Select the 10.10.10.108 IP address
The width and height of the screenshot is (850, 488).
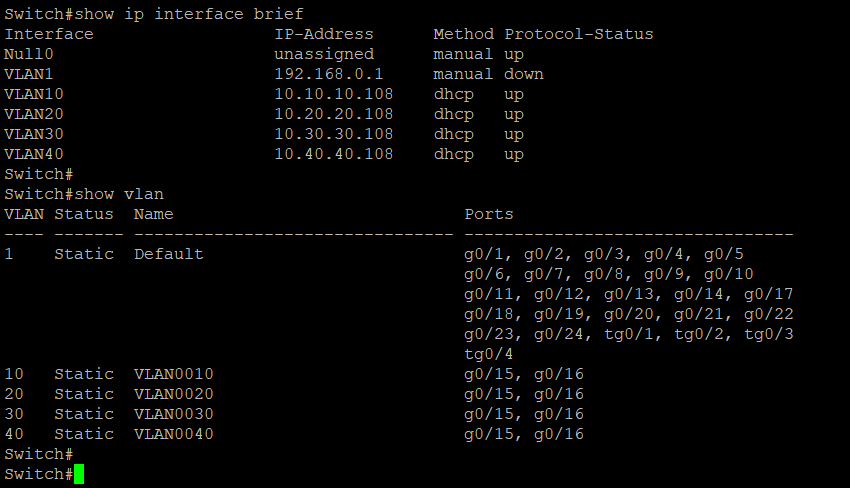[333, 94]
